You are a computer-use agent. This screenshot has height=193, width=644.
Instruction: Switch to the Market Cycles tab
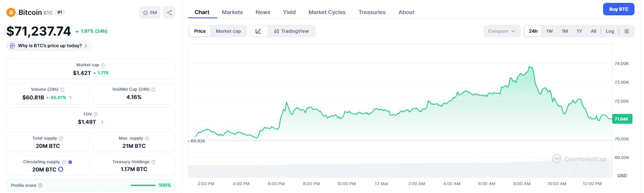(327, 12)
